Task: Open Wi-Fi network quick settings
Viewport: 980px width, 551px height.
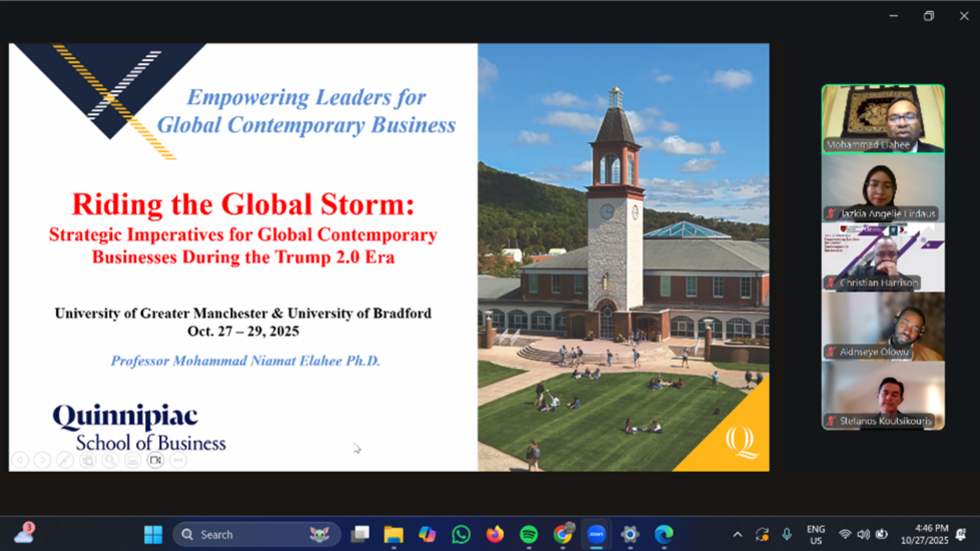Action: (845, 534)
